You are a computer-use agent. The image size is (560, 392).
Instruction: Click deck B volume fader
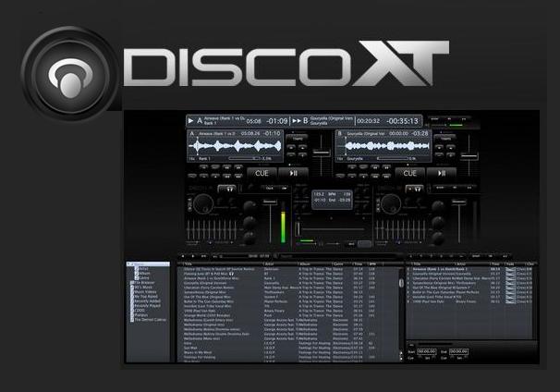458,202
